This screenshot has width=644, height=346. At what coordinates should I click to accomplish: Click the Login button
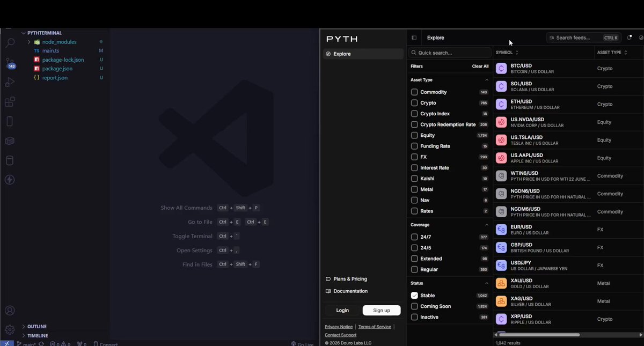pos(342,310)
